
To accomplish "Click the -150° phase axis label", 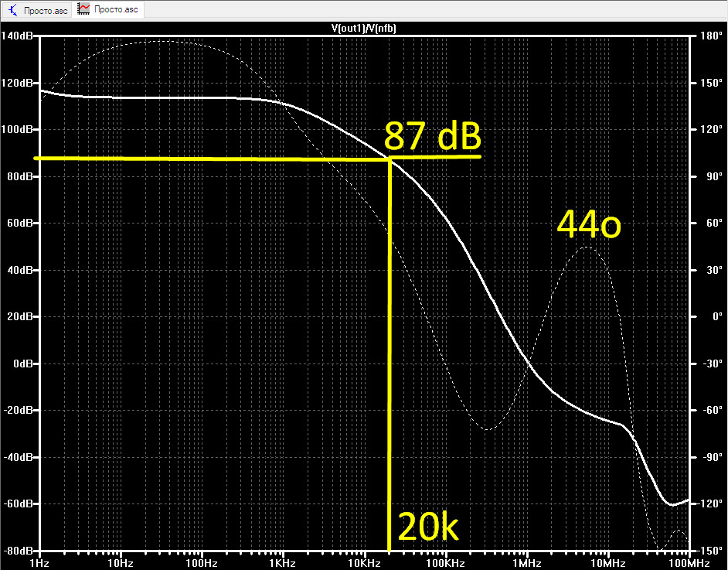I will 710,551.
